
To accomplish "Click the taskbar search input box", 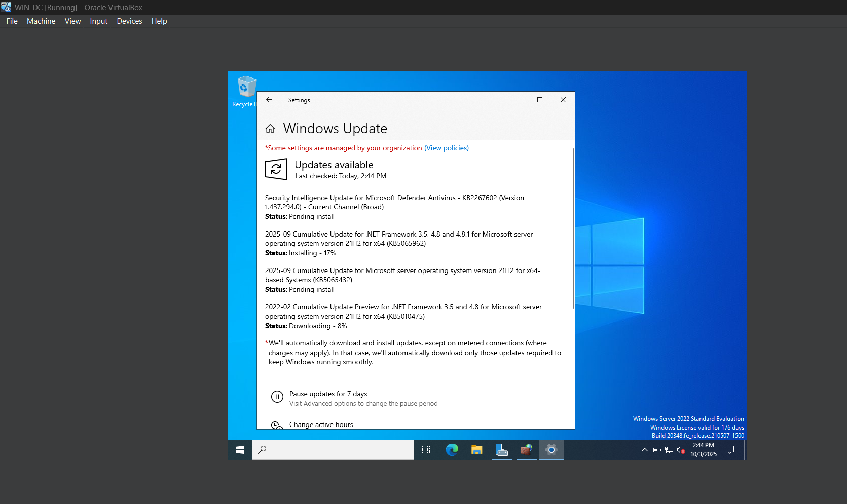I will (x=333, y=450).
